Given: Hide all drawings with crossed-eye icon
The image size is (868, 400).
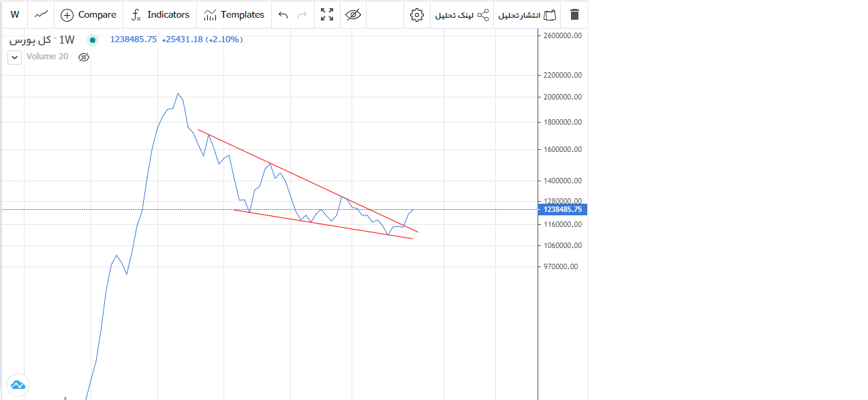Looking at the screenshot, I should pos(353,14).
